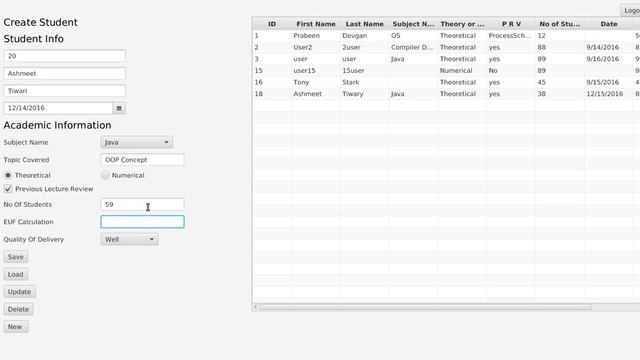Select the user15 table row
Image resolution: width=640 pixels, height=360 pixels.
(x=447, y=71)
